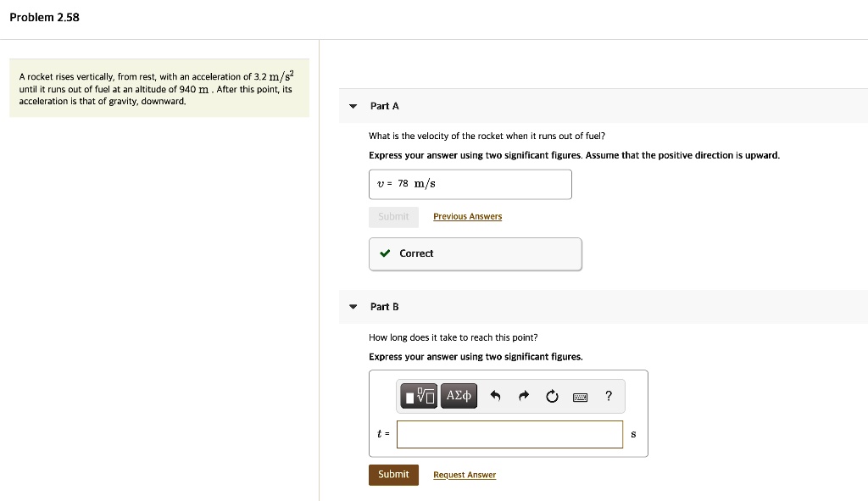Undo the last entry in answer box
Image resolution: width=868 pixels, height=501 pixels.
click(x=495, y=396)
